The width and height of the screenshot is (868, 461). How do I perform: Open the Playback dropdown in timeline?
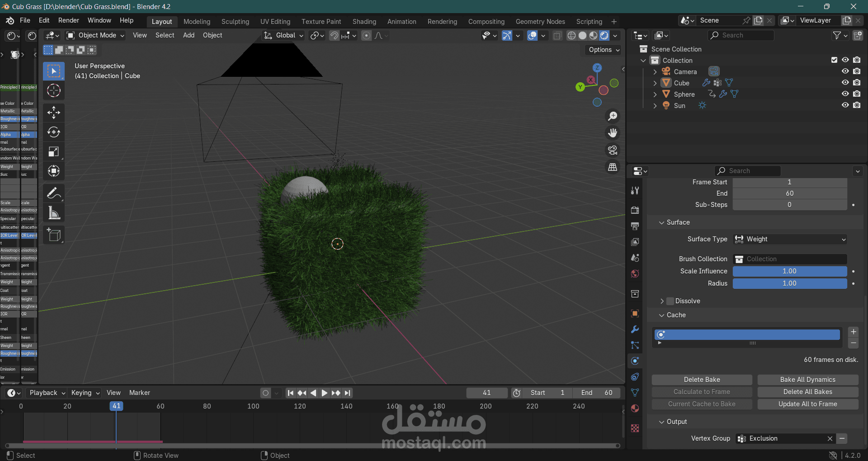click(x=47, y=393)
